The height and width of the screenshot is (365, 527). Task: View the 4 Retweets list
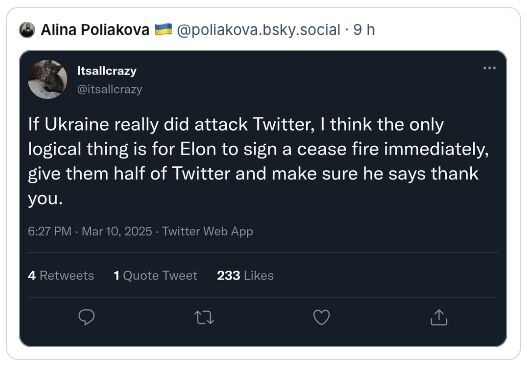61,276
